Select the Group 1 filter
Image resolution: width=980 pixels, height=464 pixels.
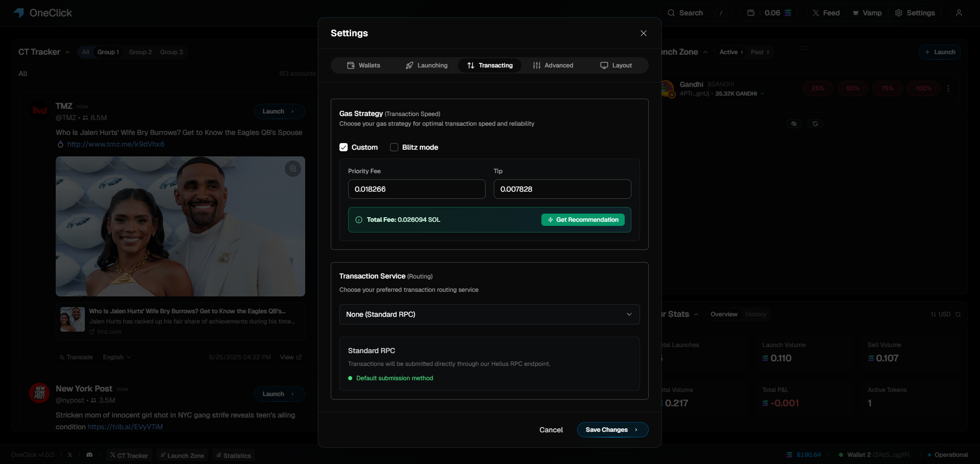pyautogui.click(x=108, y=52)
